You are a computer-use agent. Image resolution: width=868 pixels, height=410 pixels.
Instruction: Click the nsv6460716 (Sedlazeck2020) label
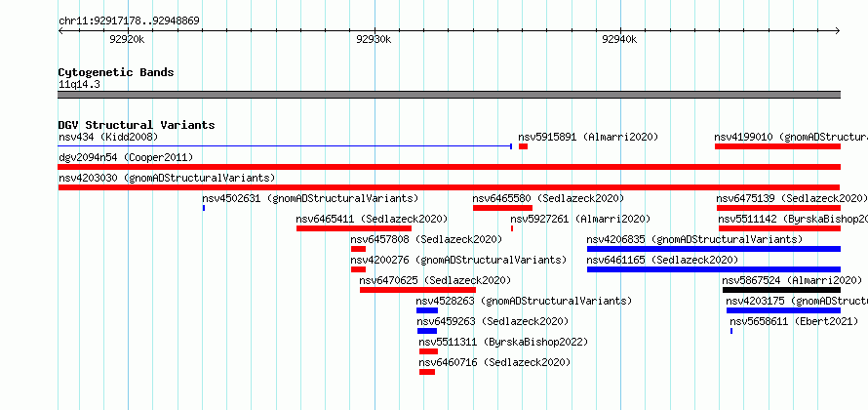pos(494,362)
